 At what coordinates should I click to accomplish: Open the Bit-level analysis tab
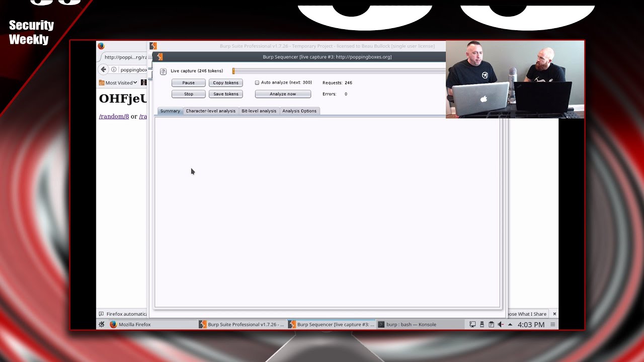pyautogui.click(x=259, y=111)
